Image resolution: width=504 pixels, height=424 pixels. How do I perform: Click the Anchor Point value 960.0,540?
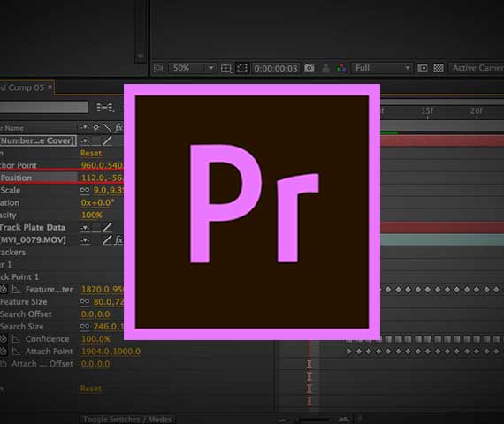[x=102, y=165]
